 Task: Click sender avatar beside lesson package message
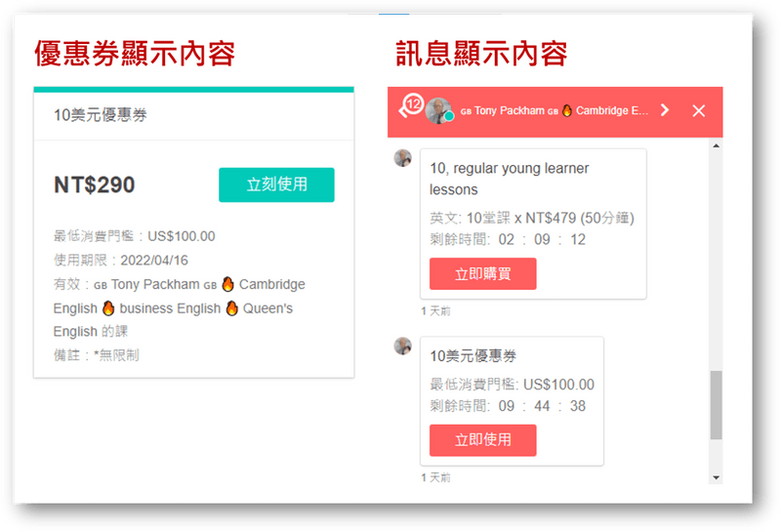tap(402, 158)
